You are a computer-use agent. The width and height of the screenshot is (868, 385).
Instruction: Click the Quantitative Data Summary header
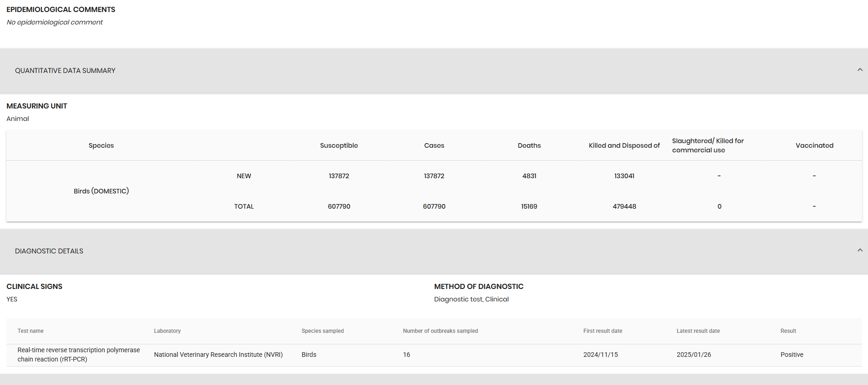tap(65, 71)
